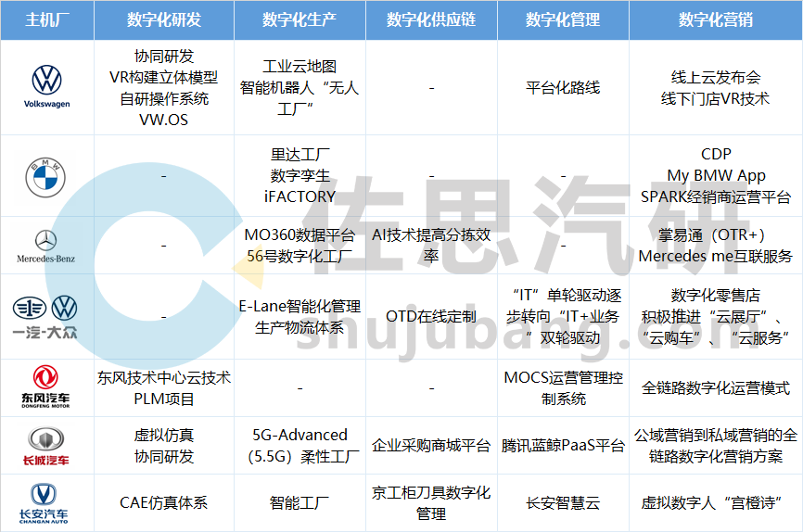The width and height of the screenshot is (803, 532).
Task: Click the Mercedes-Benz logo
Action: [x=45, y=247]
